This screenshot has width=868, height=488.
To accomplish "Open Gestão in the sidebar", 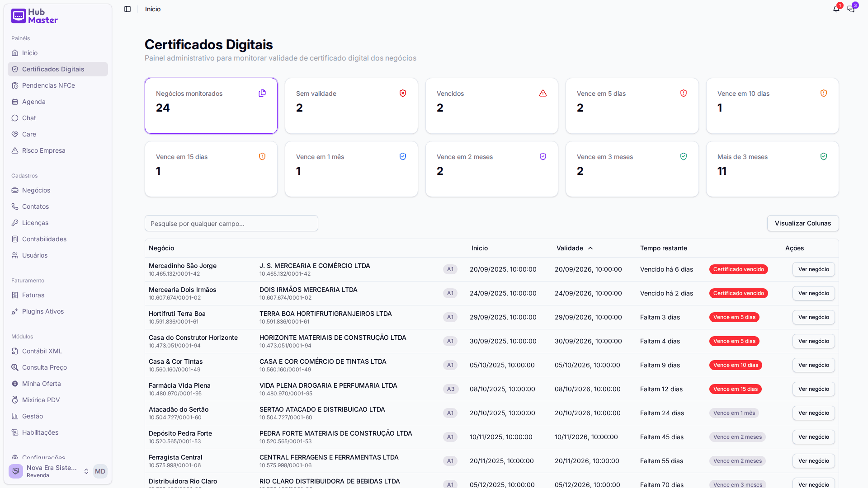I will (x=58, y=416).
